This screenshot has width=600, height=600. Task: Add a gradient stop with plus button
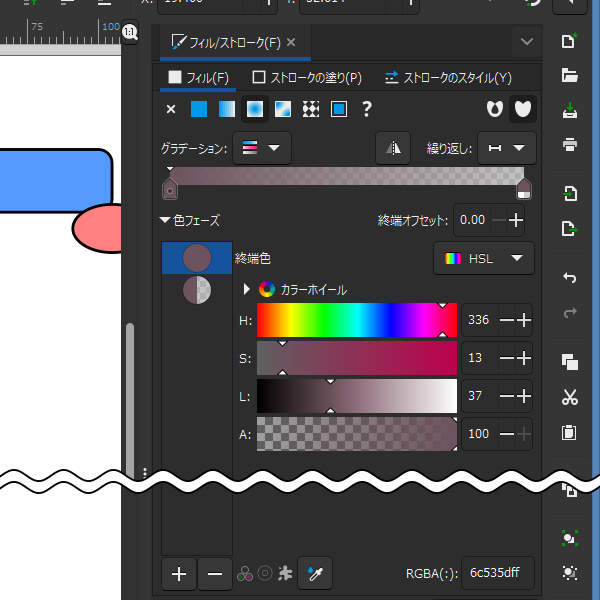pos(179,574)
